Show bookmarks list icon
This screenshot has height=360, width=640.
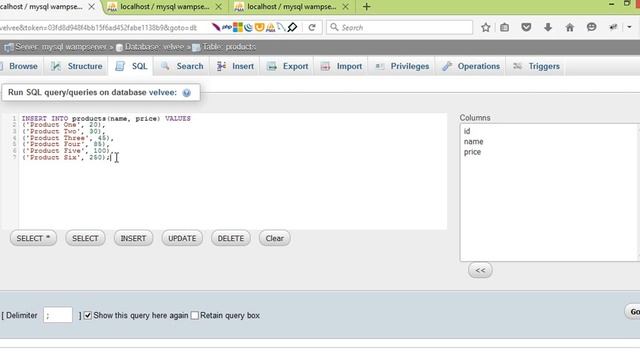[x=504, y=27]
